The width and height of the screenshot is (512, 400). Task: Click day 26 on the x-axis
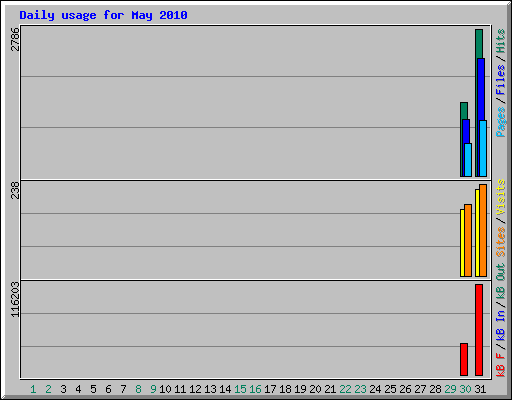pos(405,389)
